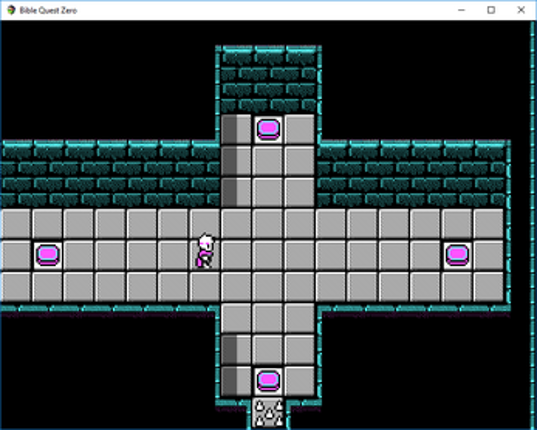Click the pink button in the top corridor
This screenshot has width=537, height=430.
coord(268,130)
